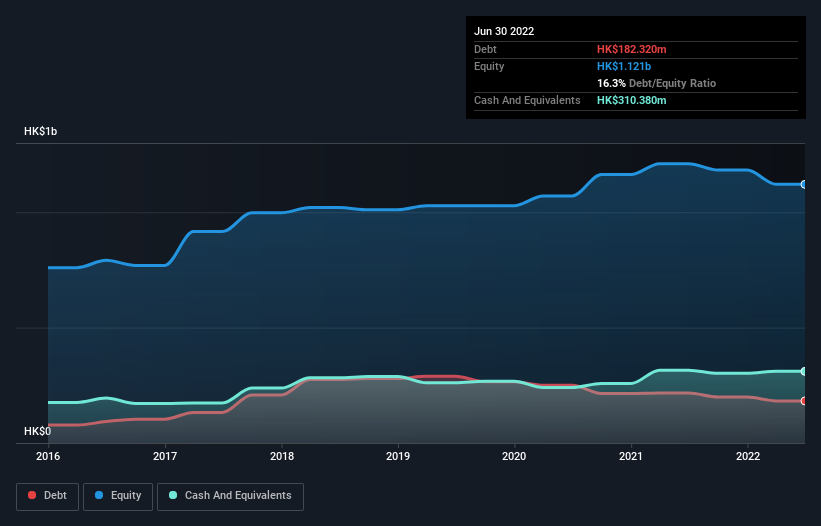Select the 2016 axis label

[48, 456]
